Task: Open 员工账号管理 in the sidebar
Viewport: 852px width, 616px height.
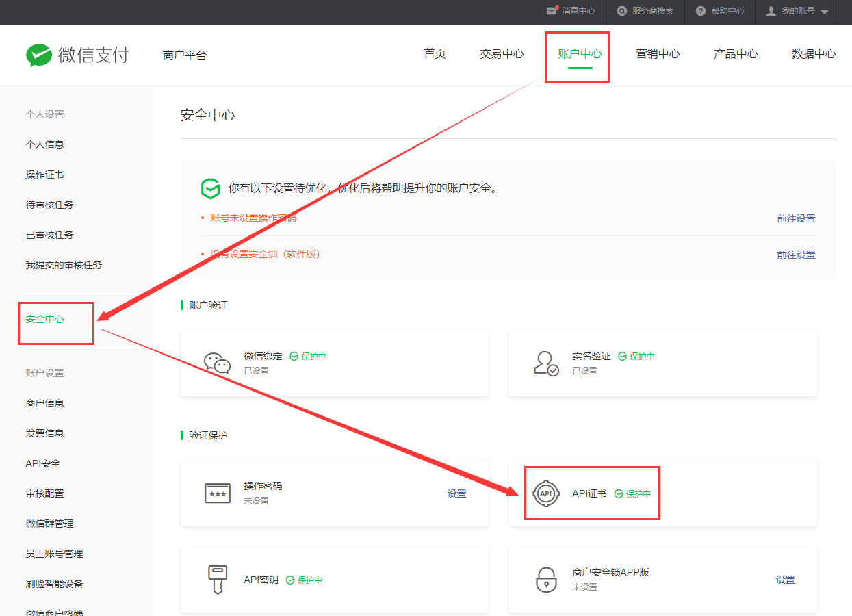Action: [55, 554]
